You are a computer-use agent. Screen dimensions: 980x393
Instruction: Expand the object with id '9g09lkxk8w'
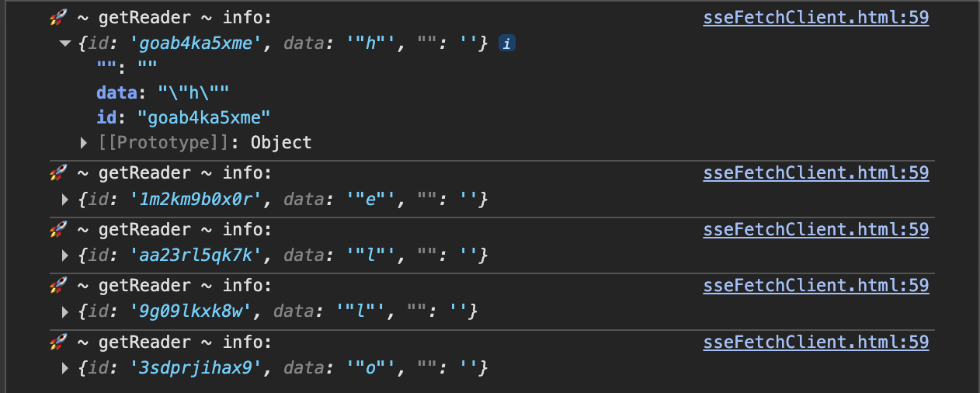pos(65,312)
